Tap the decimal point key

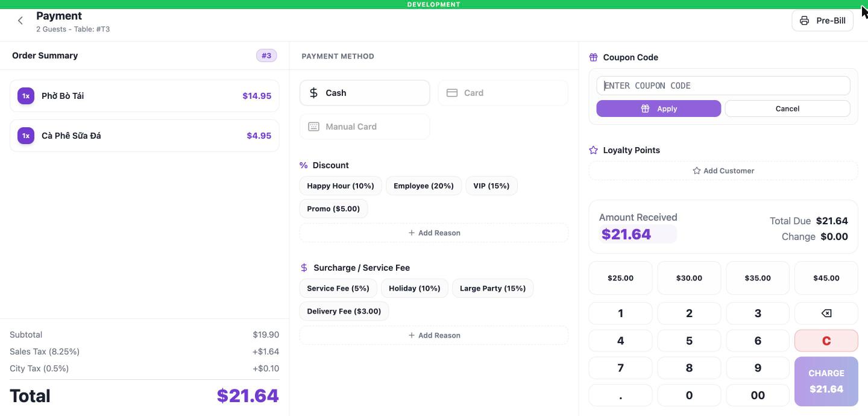(x=620, y=396)
